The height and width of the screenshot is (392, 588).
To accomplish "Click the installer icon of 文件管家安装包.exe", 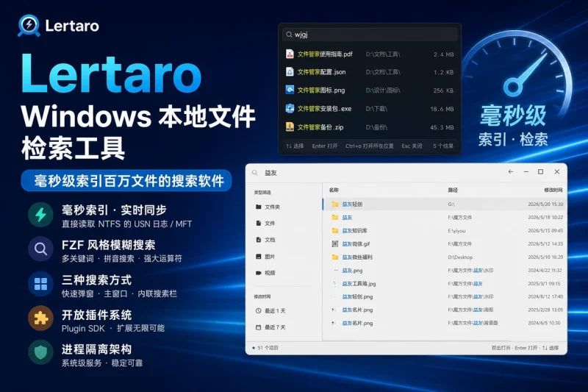I will (x=290, y=109).
